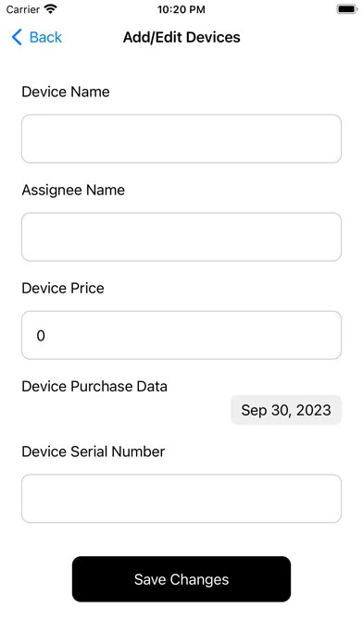The width and height of the screenshot is (363, 644).
Task: Tap the Device Purchase Data label
Action: [94, 387]
